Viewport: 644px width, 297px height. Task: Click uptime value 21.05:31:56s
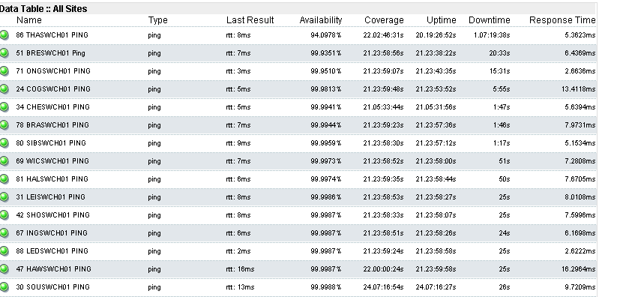pos(436,106)
